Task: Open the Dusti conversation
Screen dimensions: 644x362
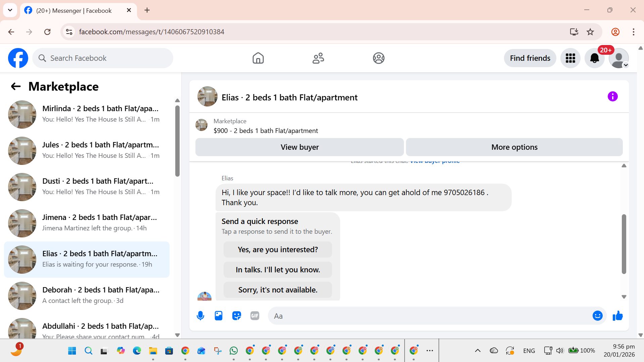Action: (x=87, y=187)
